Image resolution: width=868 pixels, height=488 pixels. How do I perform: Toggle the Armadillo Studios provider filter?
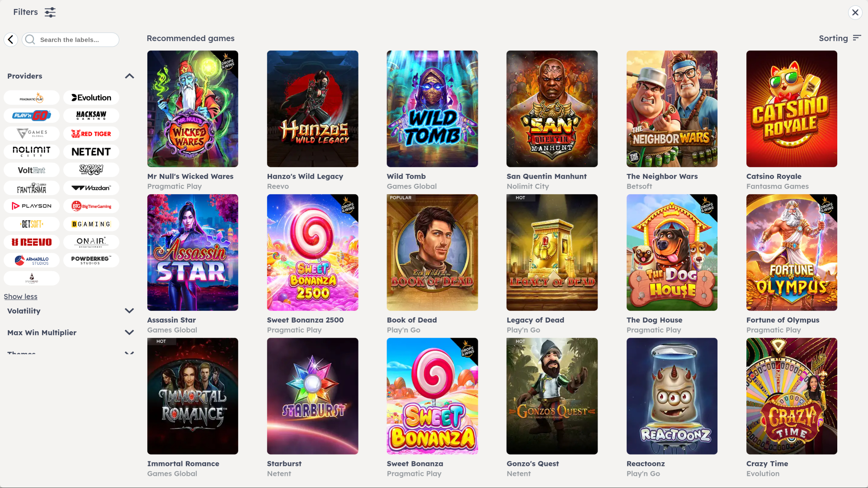coord(32,260)
